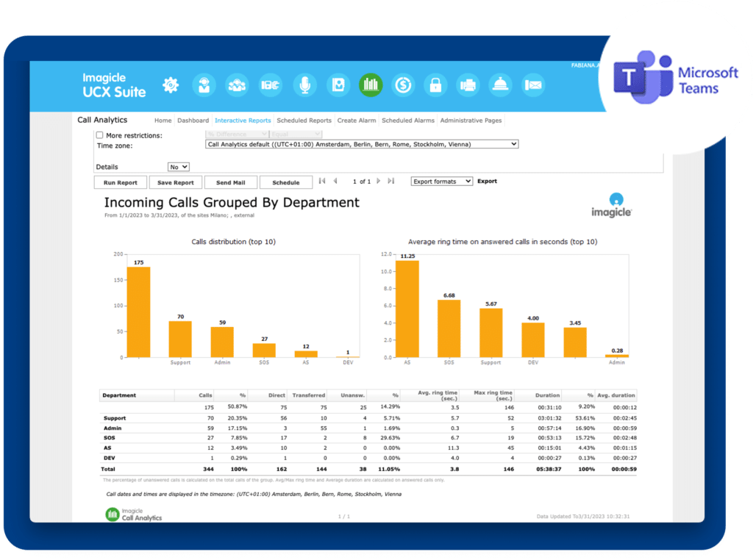Click the microphone call recording icon
The width and height of the screenshot is (753, 560).
click(304, 85)
